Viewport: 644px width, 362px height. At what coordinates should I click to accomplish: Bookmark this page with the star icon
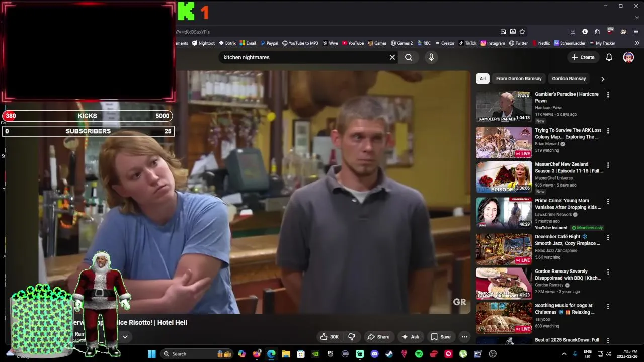522,32
